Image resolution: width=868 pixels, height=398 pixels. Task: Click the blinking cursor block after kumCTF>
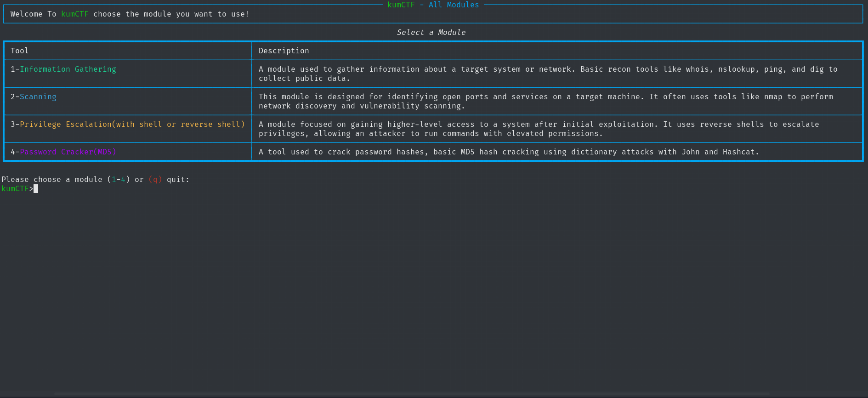point(36,189)
